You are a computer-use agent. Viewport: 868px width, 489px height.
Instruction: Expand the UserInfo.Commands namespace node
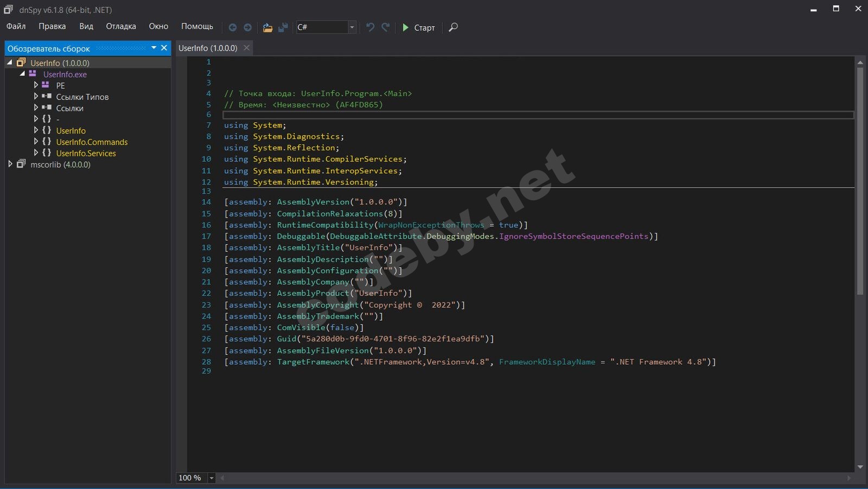36,142
